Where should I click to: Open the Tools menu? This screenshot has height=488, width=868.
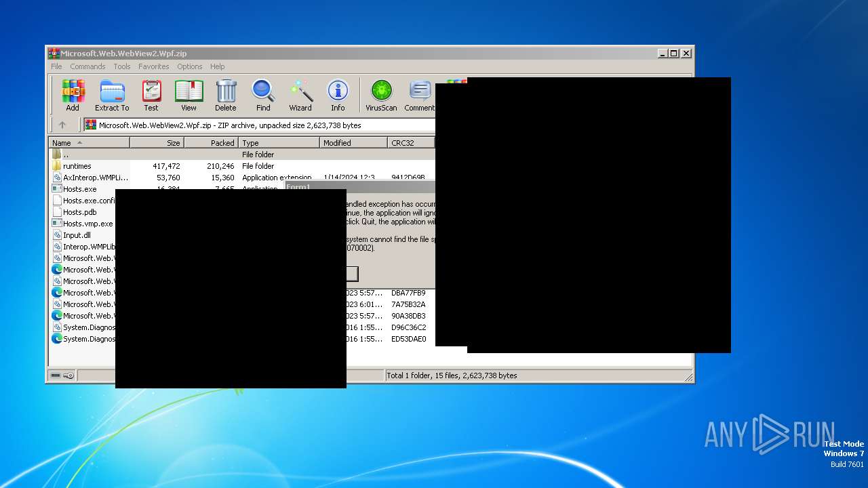(x=122, y=66)
